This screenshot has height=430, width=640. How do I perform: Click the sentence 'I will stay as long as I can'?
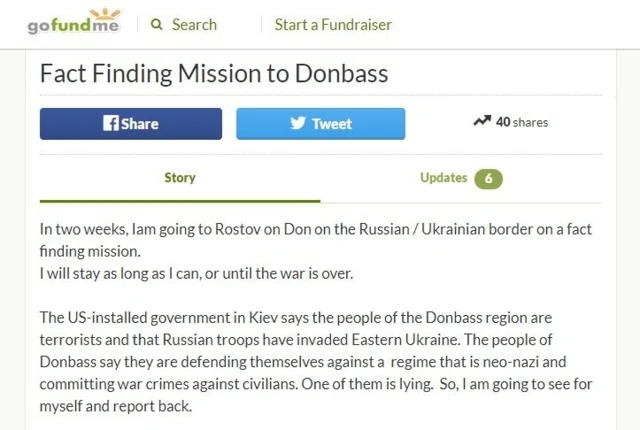point(196,273)
